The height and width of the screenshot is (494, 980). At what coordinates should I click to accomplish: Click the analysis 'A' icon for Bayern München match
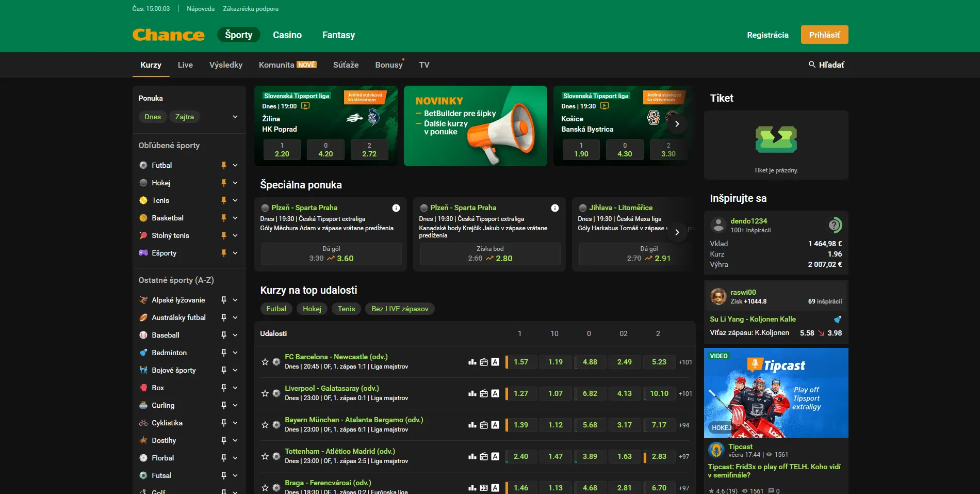coord(496,425)
